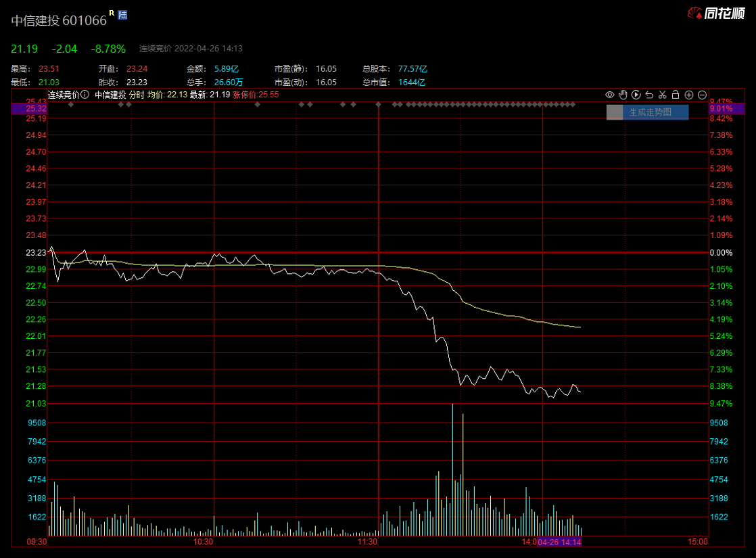Click the current price 21.19 in header

point(24,49)
